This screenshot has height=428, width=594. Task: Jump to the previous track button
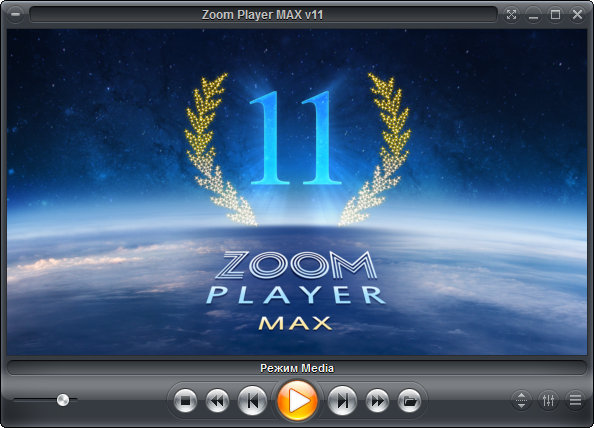(252, 401)
